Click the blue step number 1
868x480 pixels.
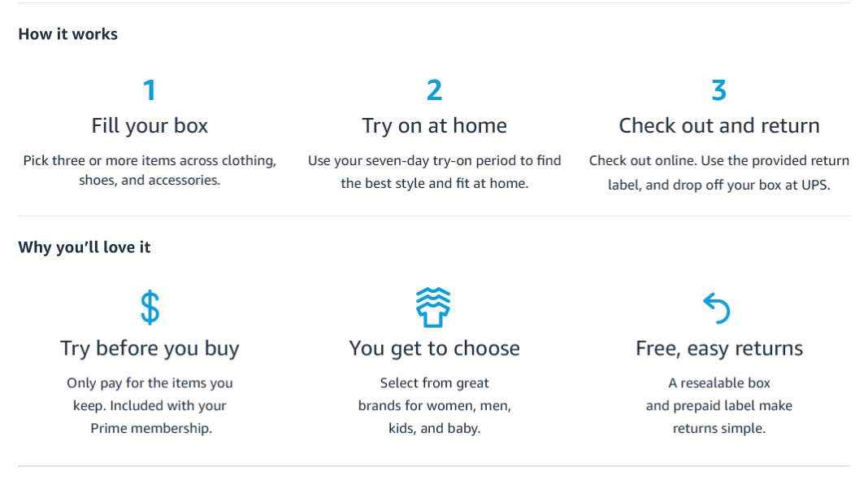tap(150, 90)
